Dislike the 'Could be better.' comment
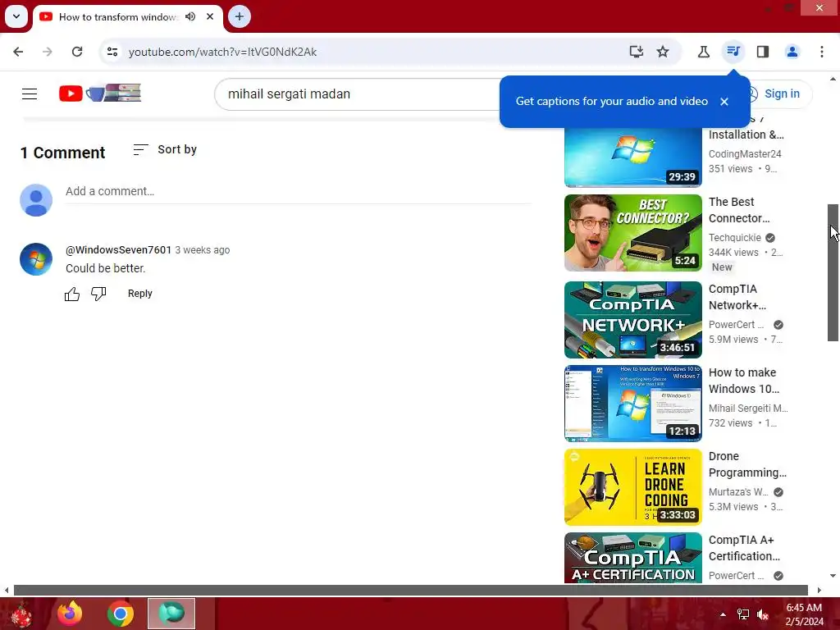 pyautogui.click(x=98, y=294)
